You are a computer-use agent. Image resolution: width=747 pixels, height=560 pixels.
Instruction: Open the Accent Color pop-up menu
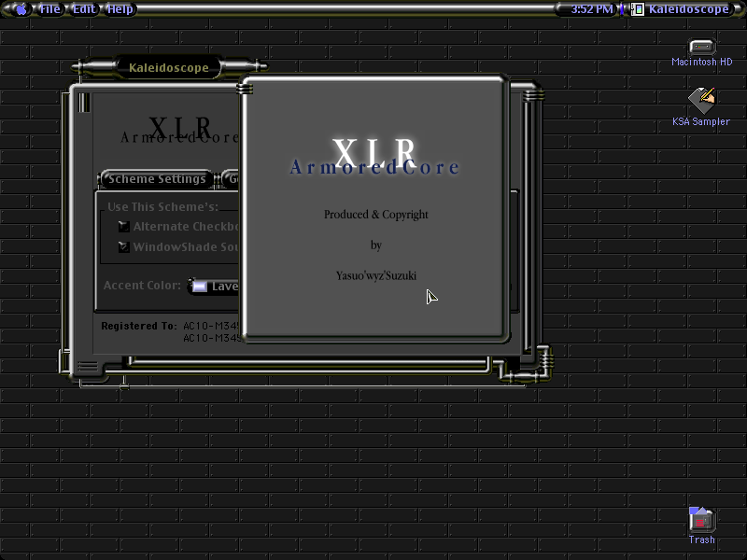214,287
